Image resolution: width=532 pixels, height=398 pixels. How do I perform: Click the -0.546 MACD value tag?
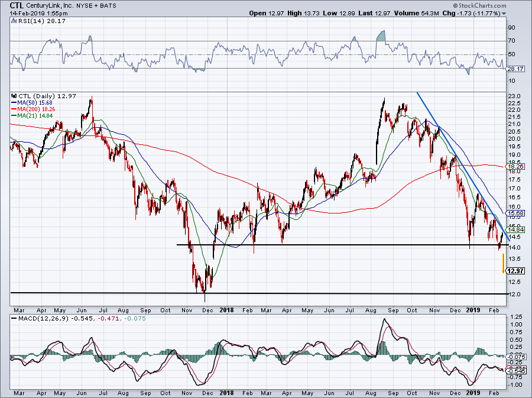517,371
